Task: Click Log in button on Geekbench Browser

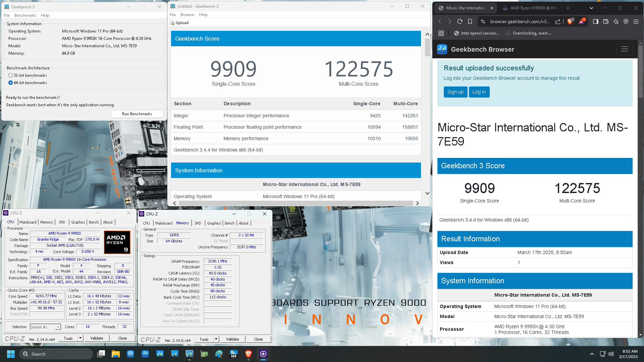Action: (x=479, y=92)
